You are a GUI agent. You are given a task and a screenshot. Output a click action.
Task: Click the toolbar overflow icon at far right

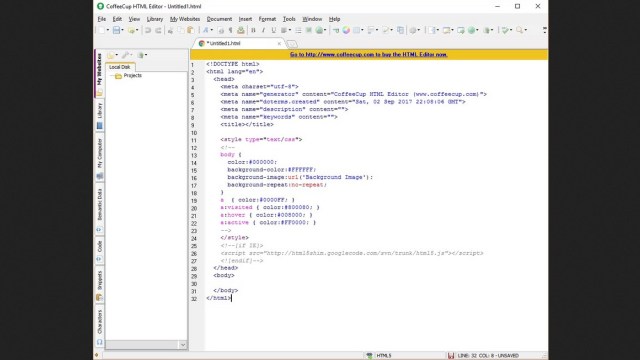pos(545,30)
